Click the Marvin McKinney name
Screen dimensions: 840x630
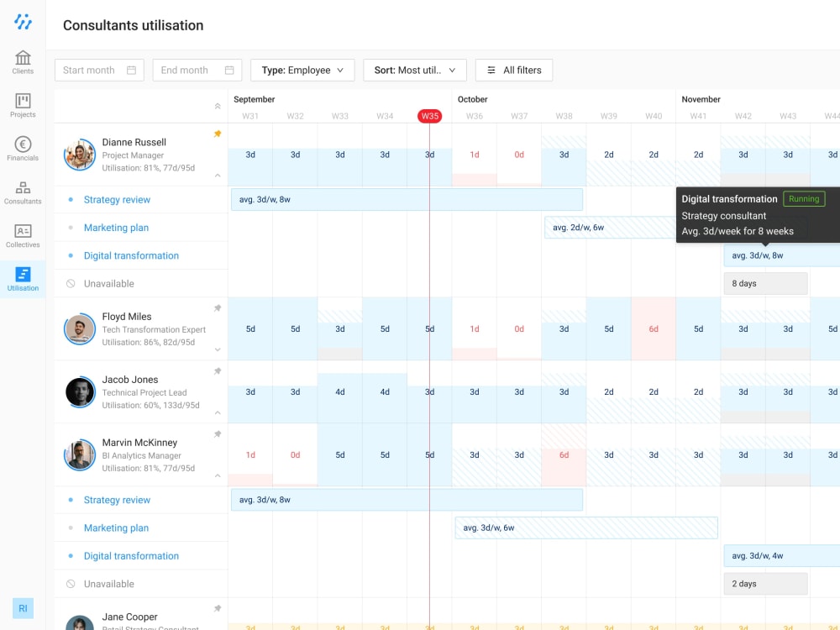[x=139, y=443]
